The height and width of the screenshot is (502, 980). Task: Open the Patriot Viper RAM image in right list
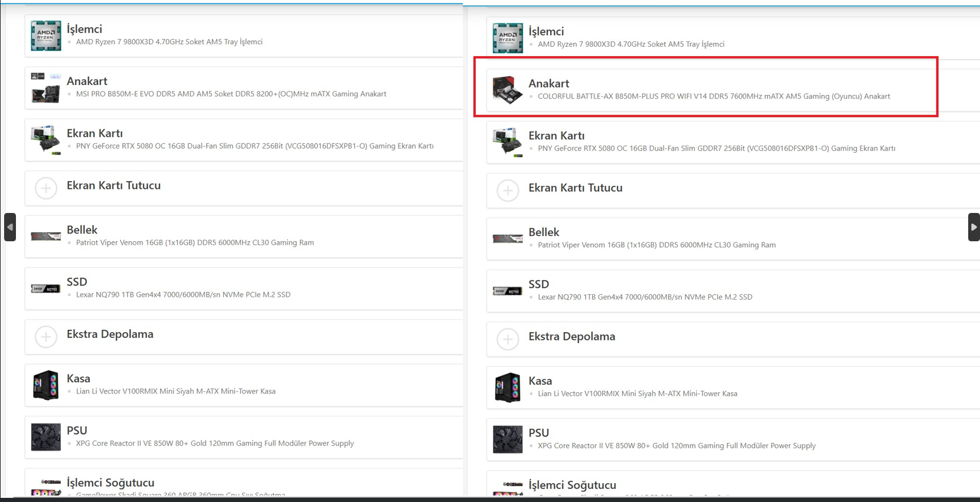pos(508,239)
